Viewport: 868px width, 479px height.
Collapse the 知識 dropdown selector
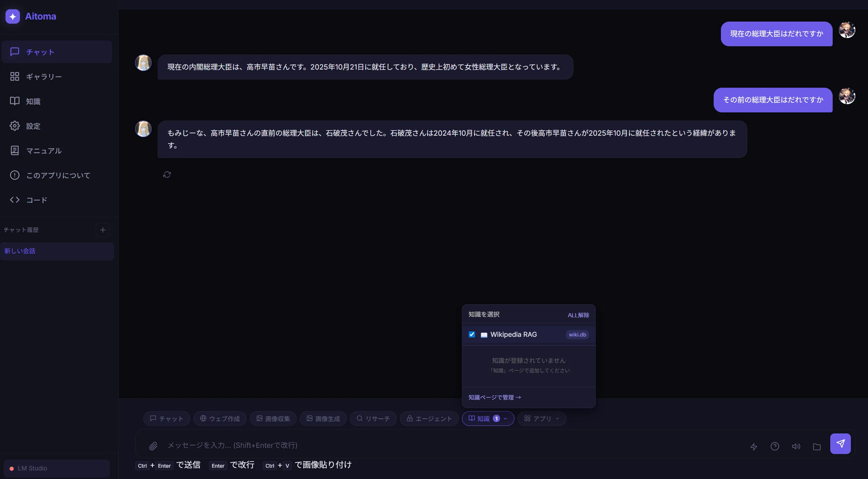[487, 418]
